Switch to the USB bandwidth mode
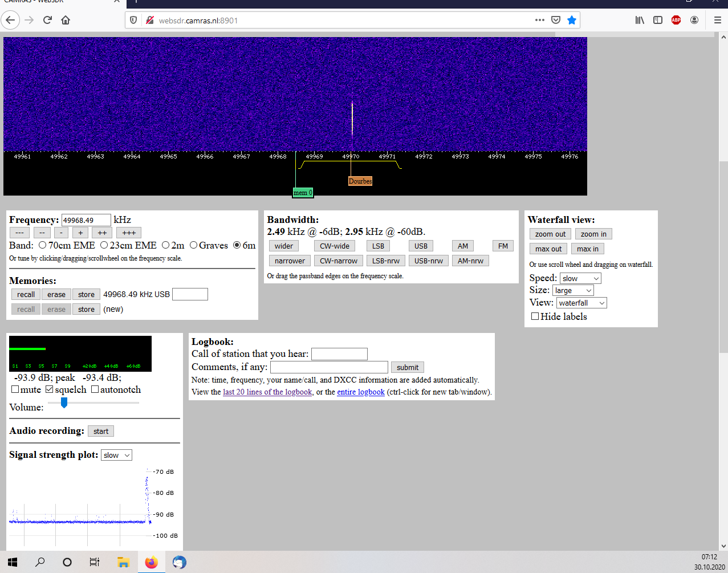Viewport: 728px width, 573px height. (x=421, y=246)
